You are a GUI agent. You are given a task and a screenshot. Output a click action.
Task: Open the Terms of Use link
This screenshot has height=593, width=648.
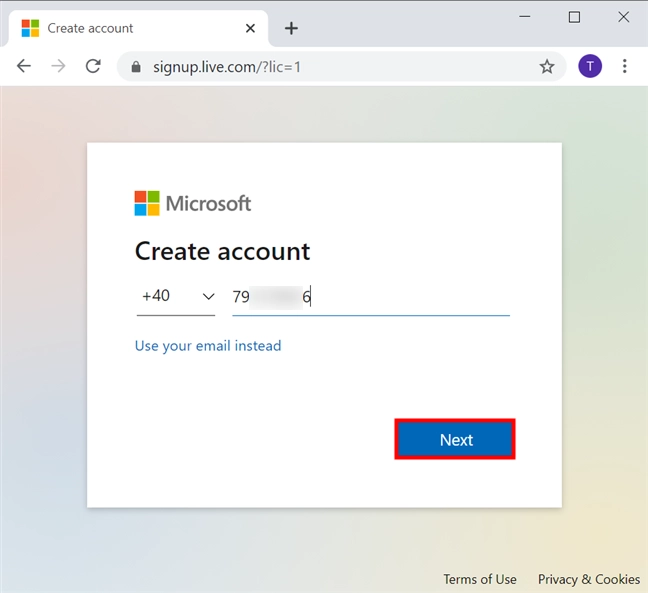pos(480,579)
